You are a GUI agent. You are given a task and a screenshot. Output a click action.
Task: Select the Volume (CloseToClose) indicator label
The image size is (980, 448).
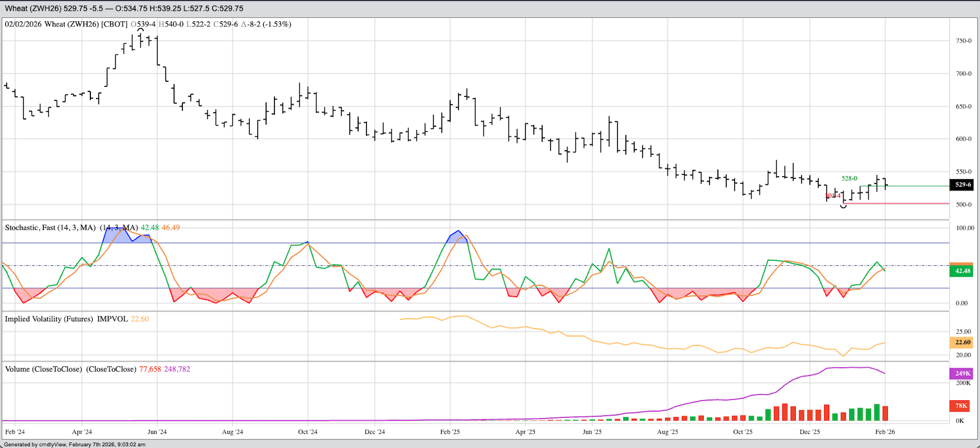44,369
